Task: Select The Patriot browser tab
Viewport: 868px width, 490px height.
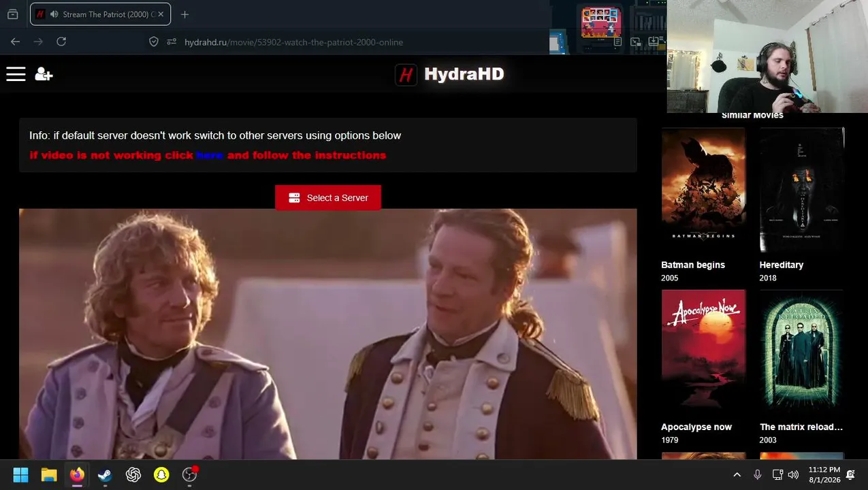Action: pyautogui.click(x=100, y=14)
